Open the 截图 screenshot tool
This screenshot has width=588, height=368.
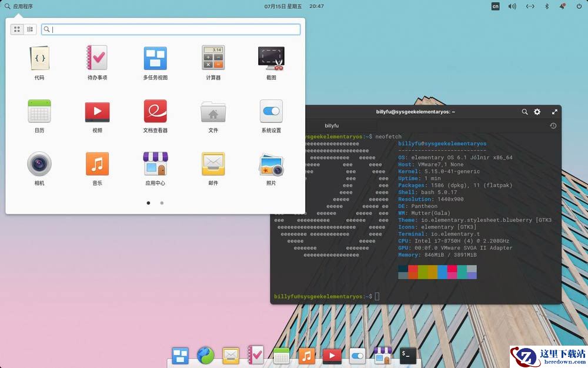tap(271, 62)
